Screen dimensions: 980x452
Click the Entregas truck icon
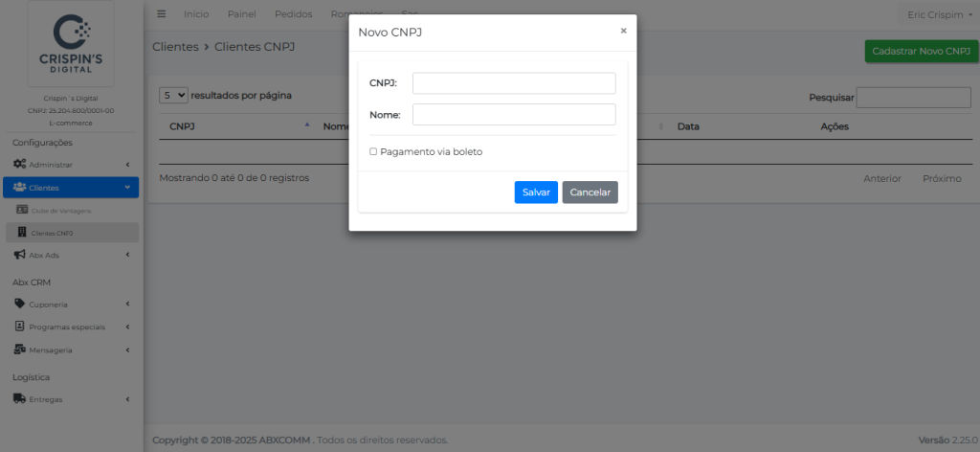19,398
